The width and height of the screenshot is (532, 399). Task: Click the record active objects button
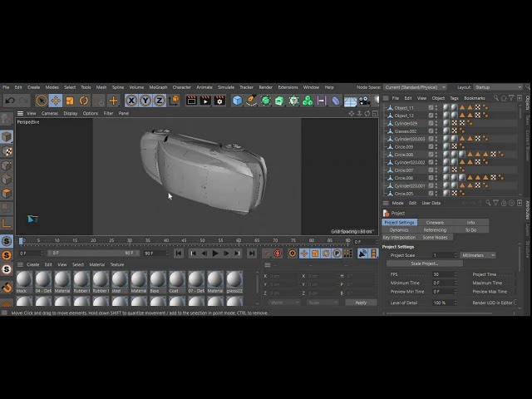pyautogui.click(x=278, y=254)
